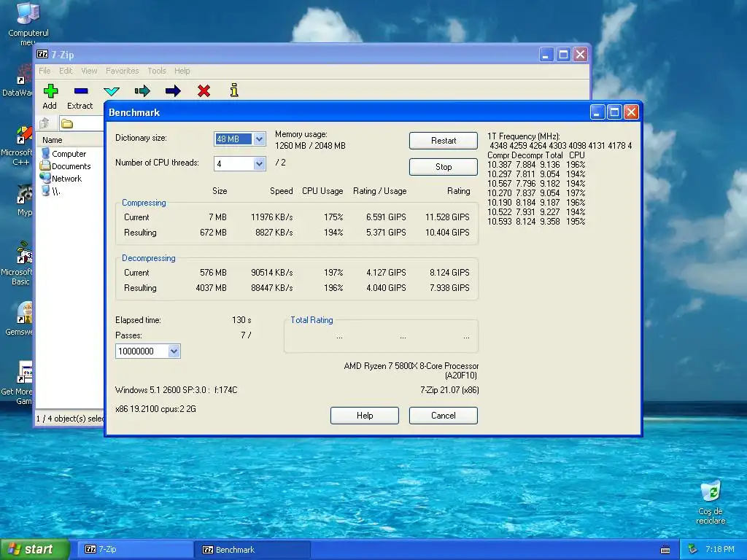Select the Documents folder in 7-Zip list
747x560 pixels.
[65, 166]
